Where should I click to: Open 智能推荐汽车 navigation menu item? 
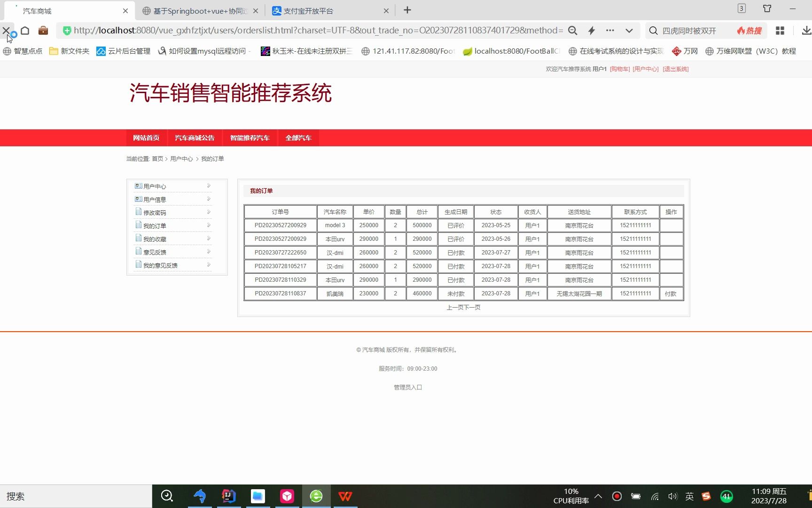[250, 138]
